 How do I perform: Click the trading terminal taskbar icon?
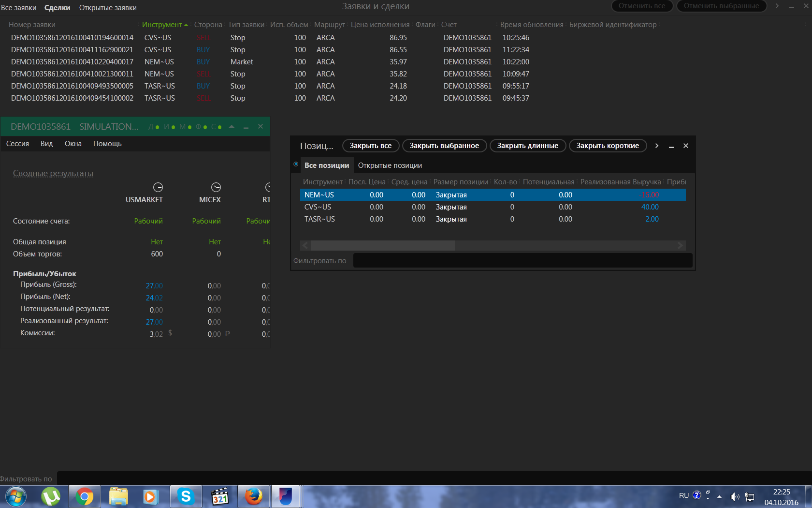pyautogui.click(x=286, y=496)
